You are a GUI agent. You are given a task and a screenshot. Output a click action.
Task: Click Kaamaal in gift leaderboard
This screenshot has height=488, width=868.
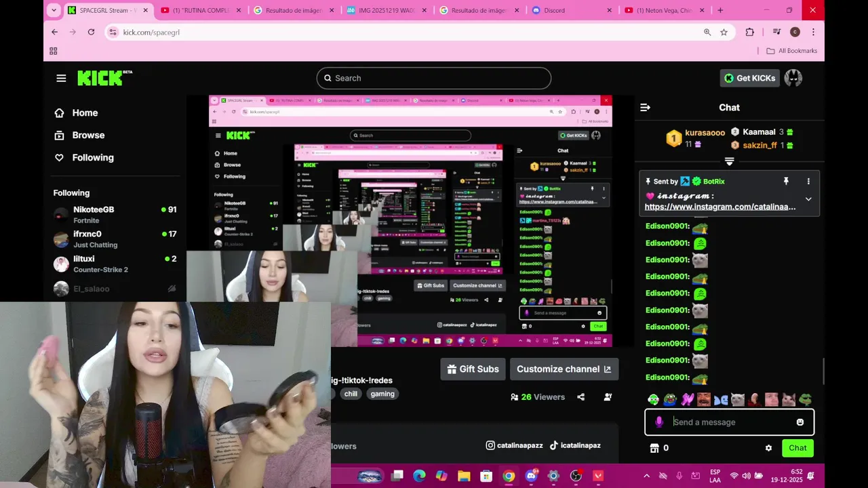coord(759,131)
